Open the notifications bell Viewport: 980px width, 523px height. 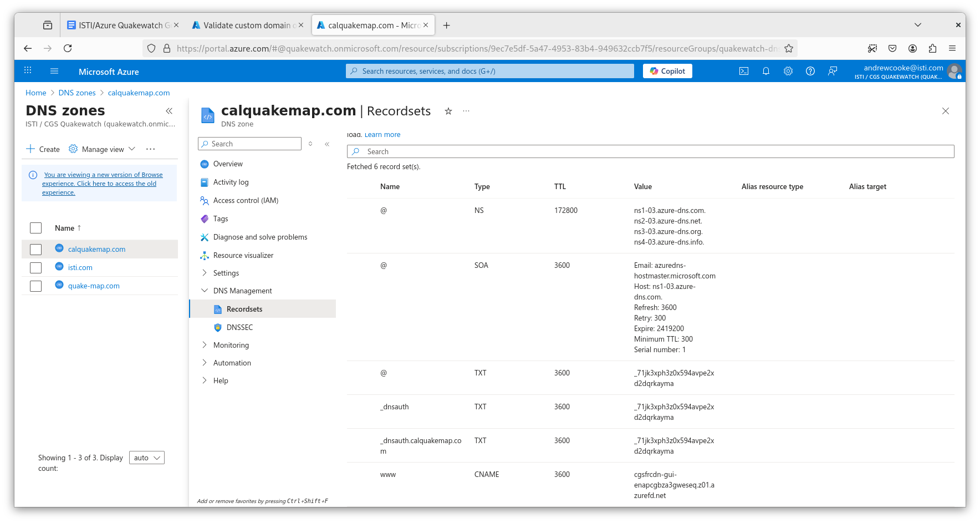[766, 71]
